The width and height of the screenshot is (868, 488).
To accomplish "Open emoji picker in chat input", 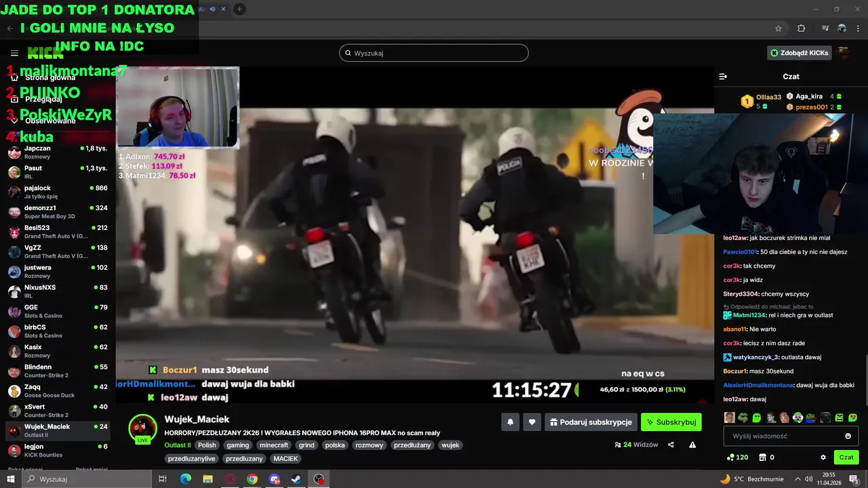I will coord(848,436).
